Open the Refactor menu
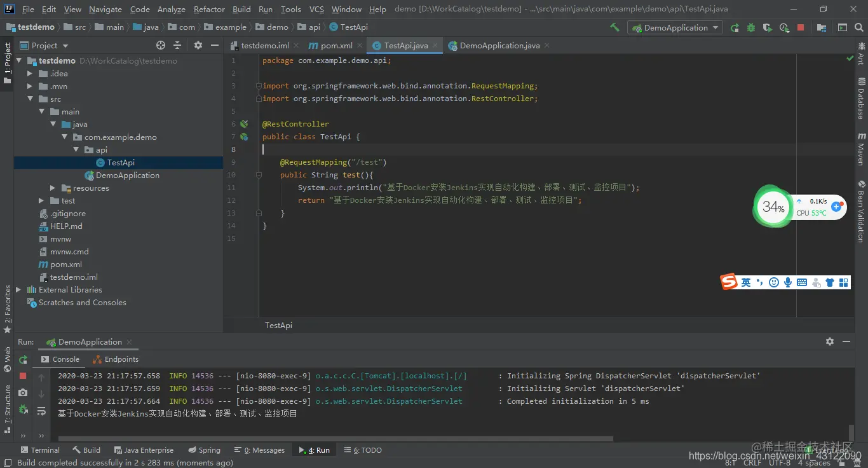This screenshot has height=468, width=868. (209, 9)
